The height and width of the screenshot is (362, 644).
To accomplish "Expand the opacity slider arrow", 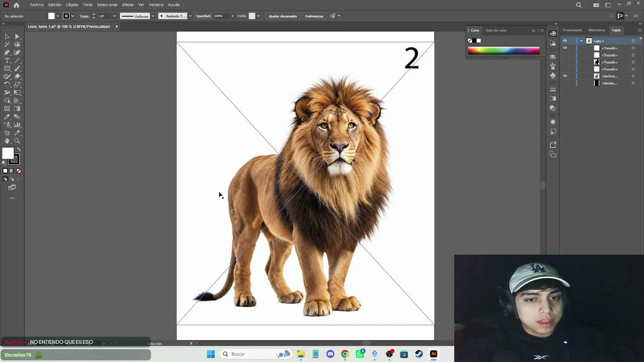I will [x=232, y=16].
